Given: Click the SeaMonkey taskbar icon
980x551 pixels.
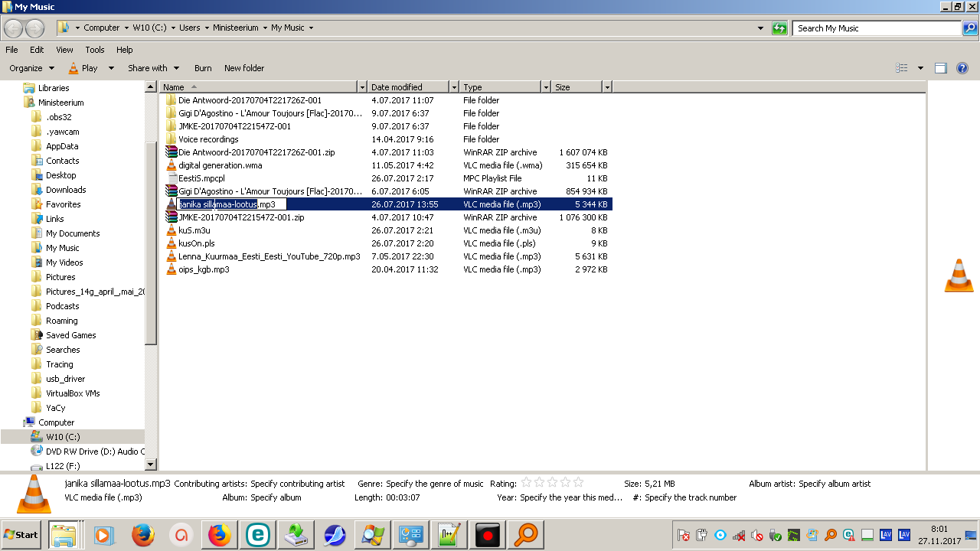Looking at the screenshot, I should coord(334,535).
